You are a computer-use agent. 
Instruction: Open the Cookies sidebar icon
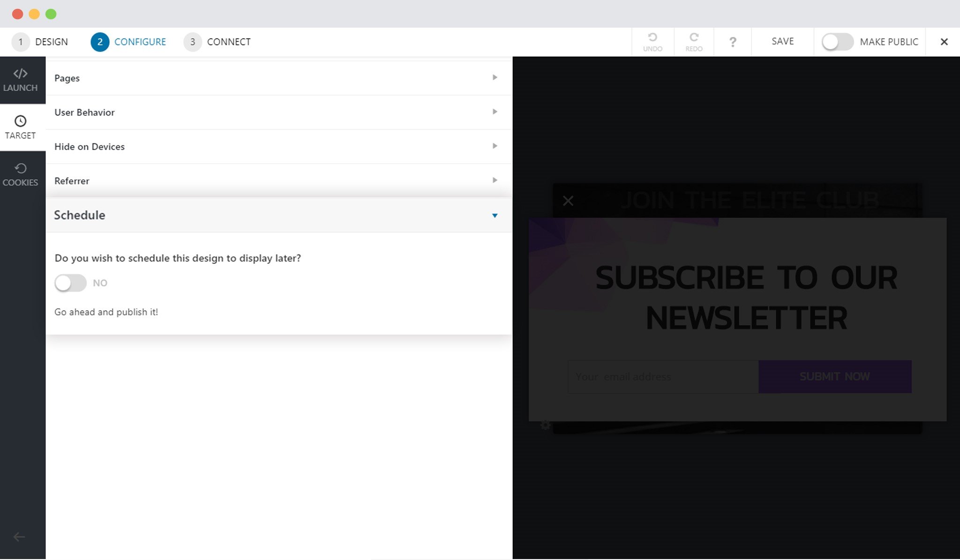tap(20, 168)
